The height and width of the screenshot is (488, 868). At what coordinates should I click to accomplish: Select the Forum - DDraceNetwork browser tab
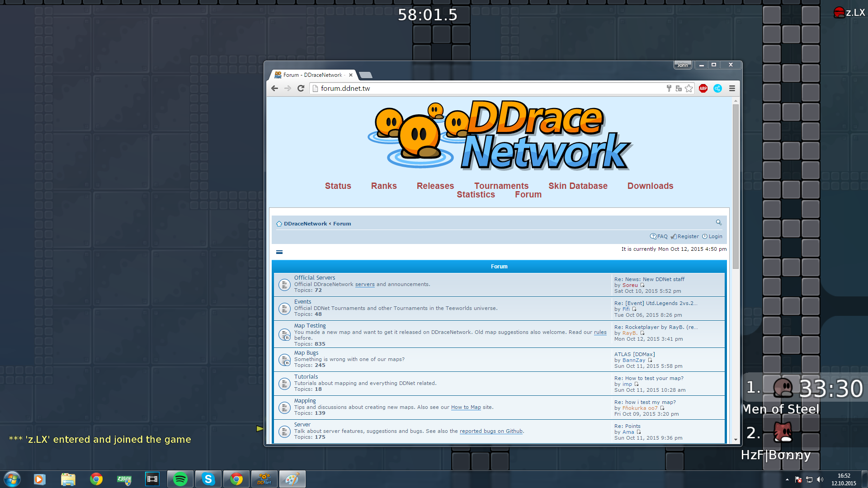[312, 75]
